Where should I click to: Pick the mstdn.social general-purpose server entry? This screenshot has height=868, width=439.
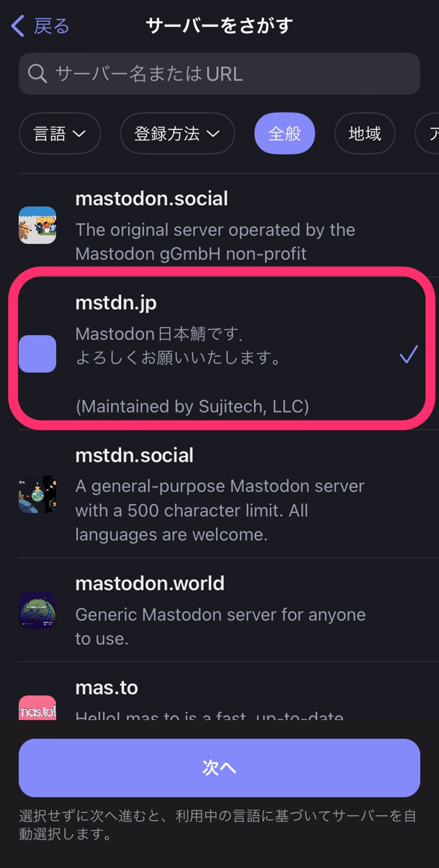pos(229,494)
